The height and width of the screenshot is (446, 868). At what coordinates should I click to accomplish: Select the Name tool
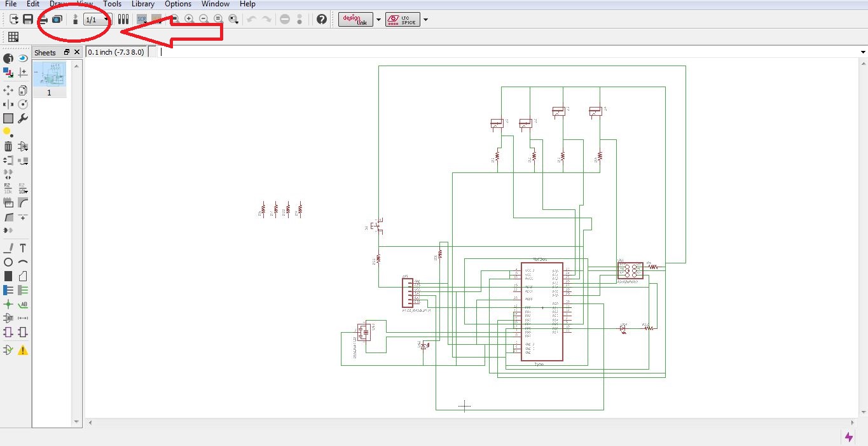pos(8,188)
